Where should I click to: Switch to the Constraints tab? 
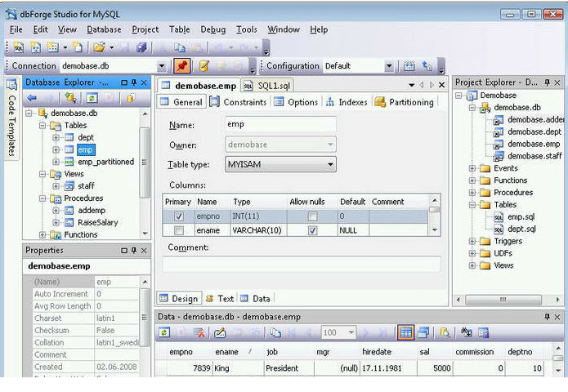point(239,102)
